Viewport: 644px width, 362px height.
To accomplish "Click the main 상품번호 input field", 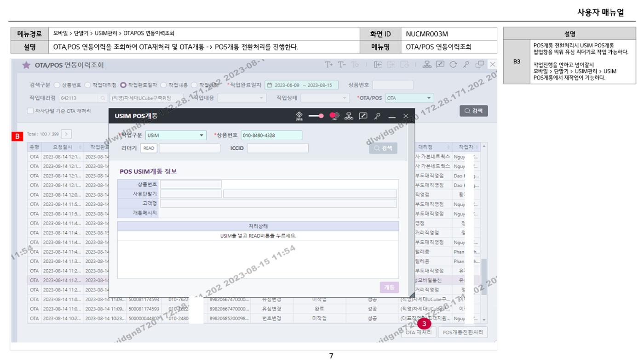I will 393,85.
